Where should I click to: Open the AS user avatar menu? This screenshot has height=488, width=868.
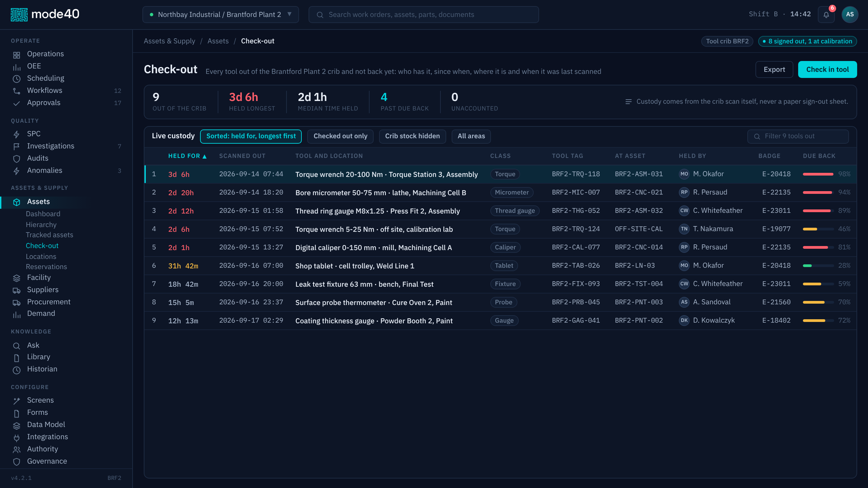(x=850, y=15)
